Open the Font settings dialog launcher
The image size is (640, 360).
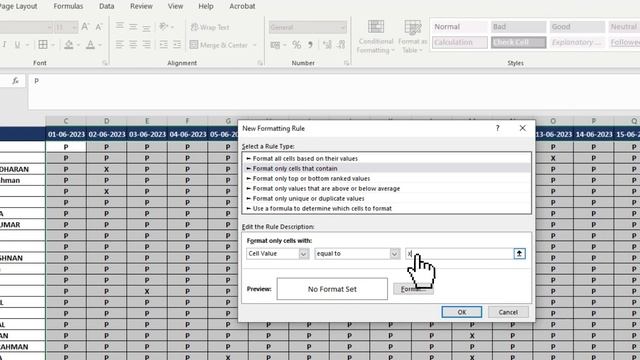tap(105, 63)
